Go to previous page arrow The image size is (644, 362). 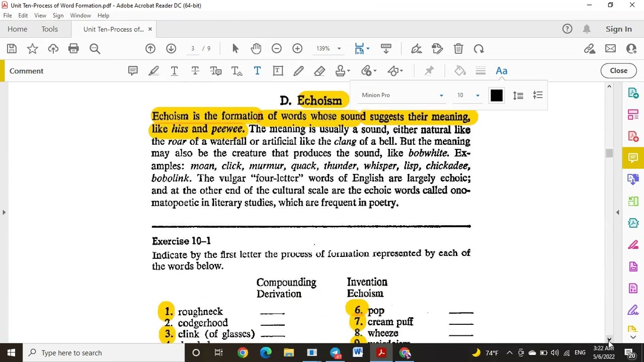150,49
